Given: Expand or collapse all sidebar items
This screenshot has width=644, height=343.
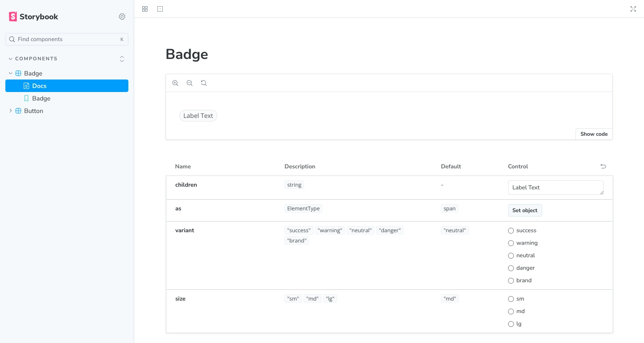Looking at the screenshot, I should click(x=122, y=59).
